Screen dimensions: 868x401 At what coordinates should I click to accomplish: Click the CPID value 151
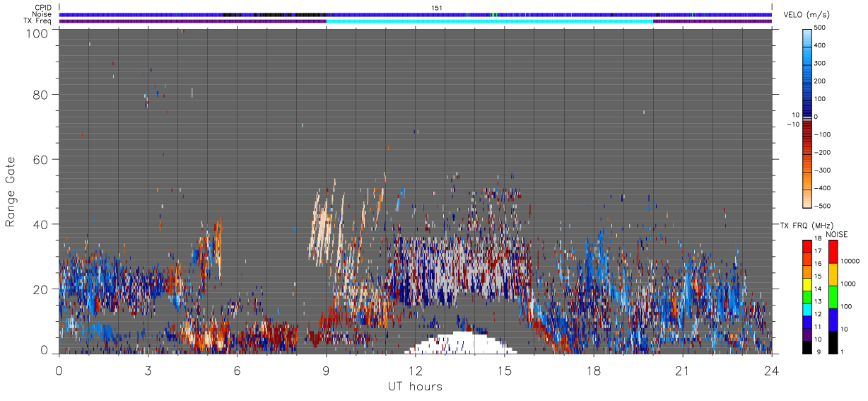click(436, 8)
